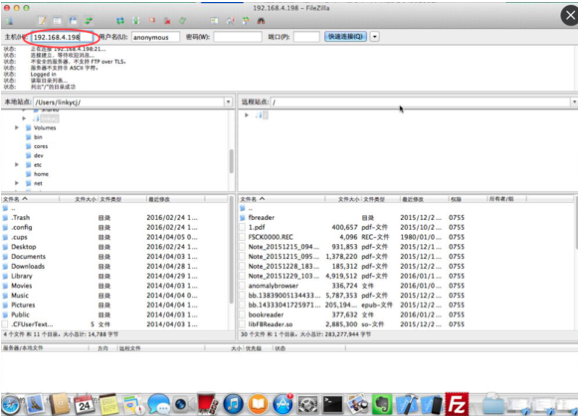Click the empty password input field

point(238,37)
